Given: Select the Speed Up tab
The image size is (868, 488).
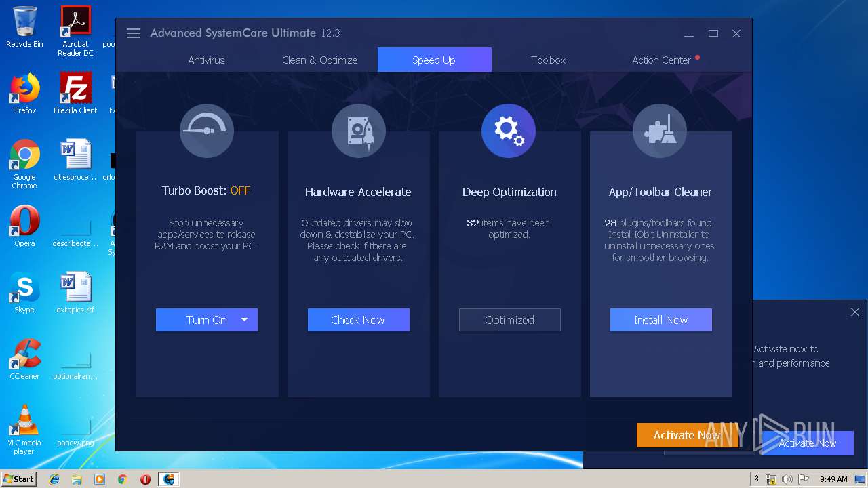Looking at the screenshot, I should pyautogui.click(x=434, y=60).
